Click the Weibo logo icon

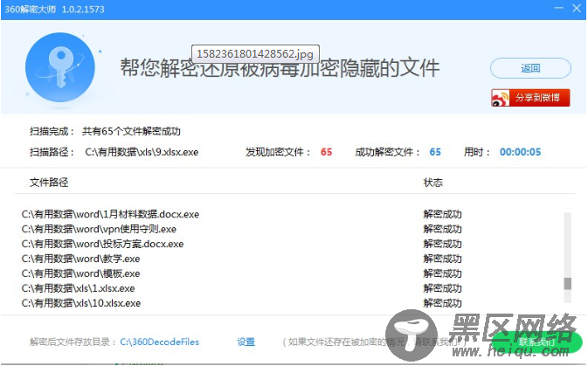click(x=501, y=98)
